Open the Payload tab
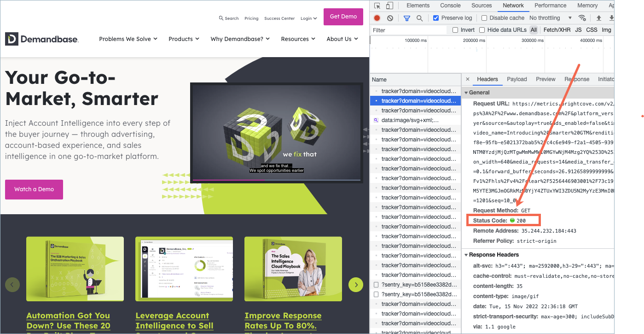The height and width of the screenshot is (334, 644). point(517,79)
